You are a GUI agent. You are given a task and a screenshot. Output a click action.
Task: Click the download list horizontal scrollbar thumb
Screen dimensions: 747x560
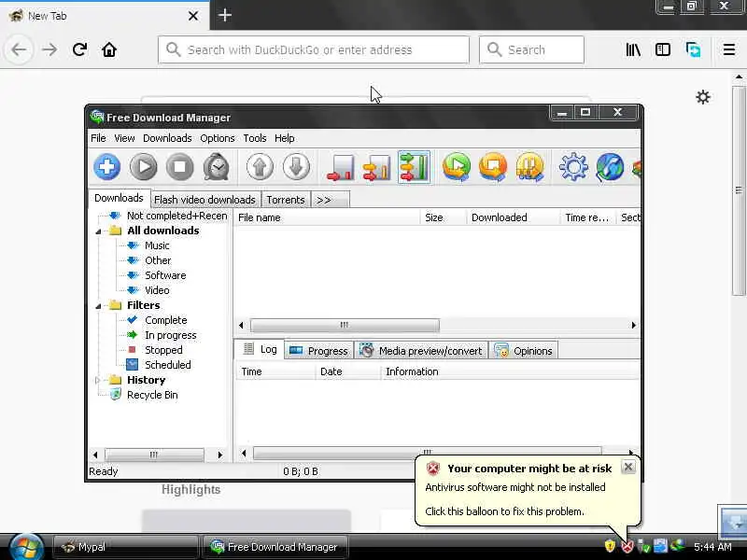(x=345, y=325)
